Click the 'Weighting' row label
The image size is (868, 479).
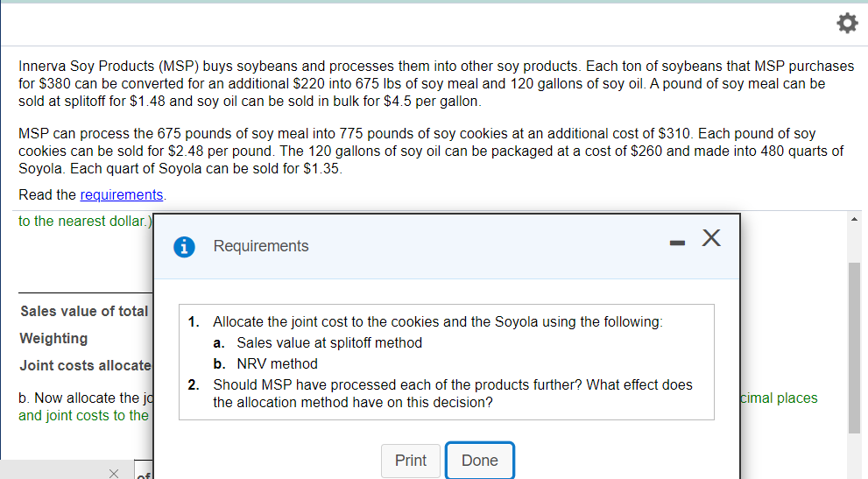[54, 338]
